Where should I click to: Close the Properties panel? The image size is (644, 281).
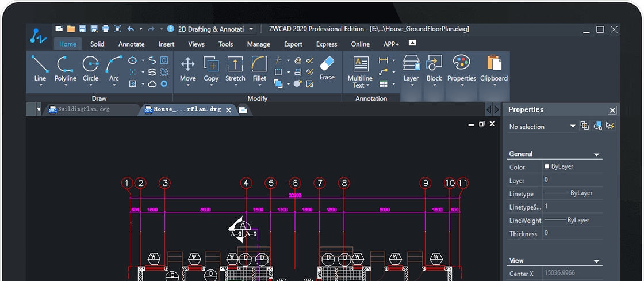[612, 110]
